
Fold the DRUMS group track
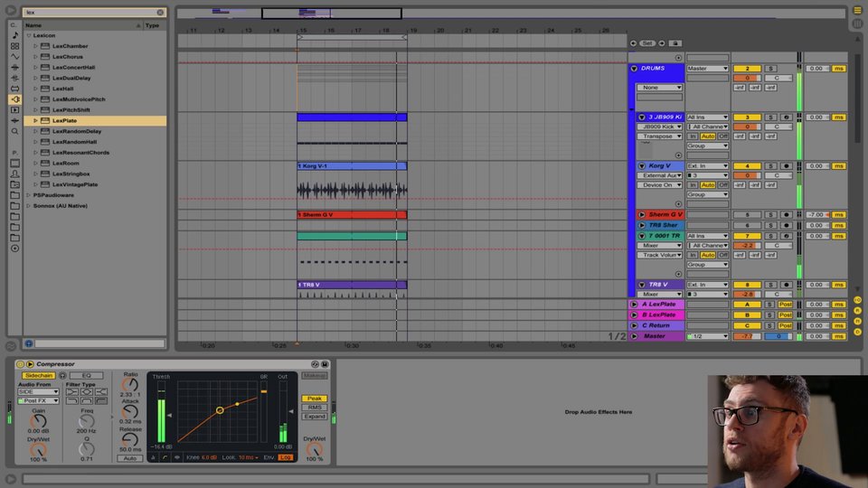click(x=635, y=69)
